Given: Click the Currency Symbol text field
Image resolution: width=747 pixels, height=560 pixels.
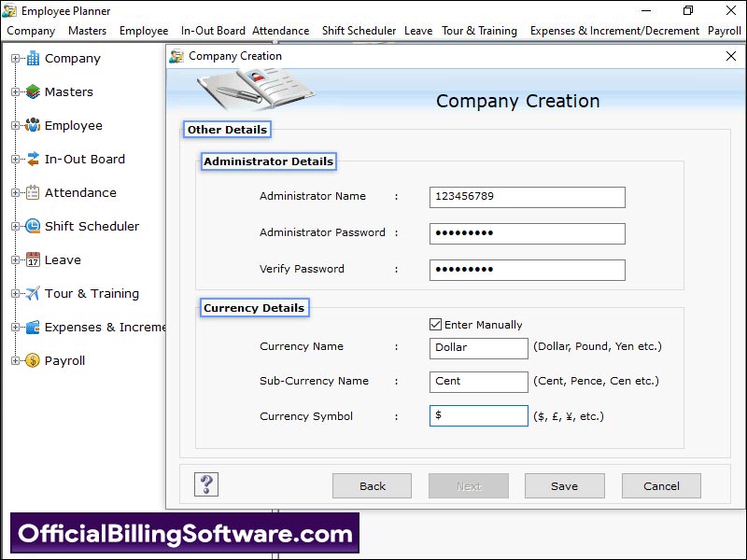Looking at the screenshot, I should point(479,416).
